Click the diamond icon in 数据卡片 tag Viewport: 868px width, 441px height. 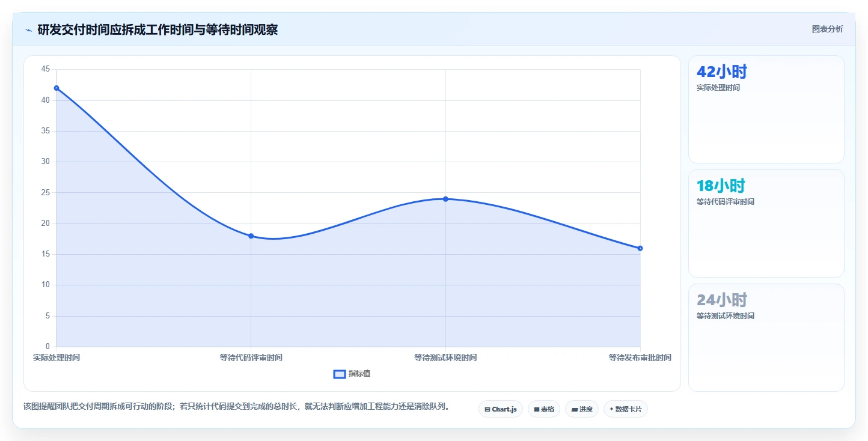pos(611,409)
